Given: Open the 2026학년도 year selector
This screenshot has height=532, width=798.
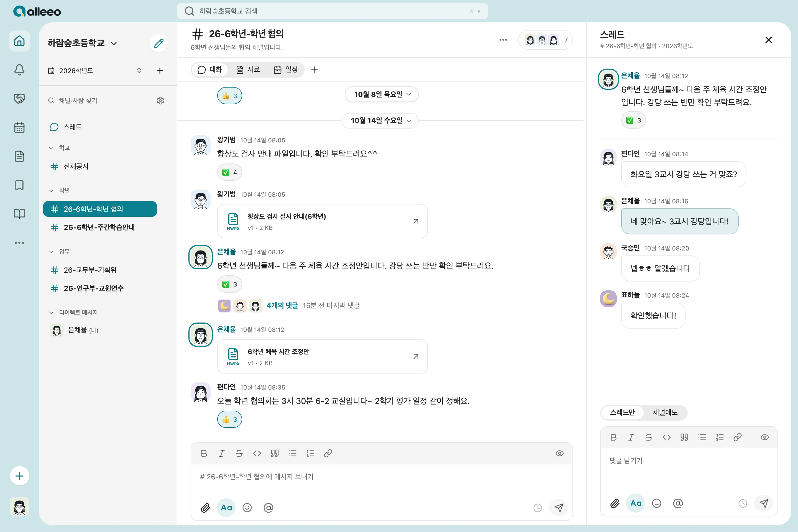Looking at the screenshot, I should 95,71.
